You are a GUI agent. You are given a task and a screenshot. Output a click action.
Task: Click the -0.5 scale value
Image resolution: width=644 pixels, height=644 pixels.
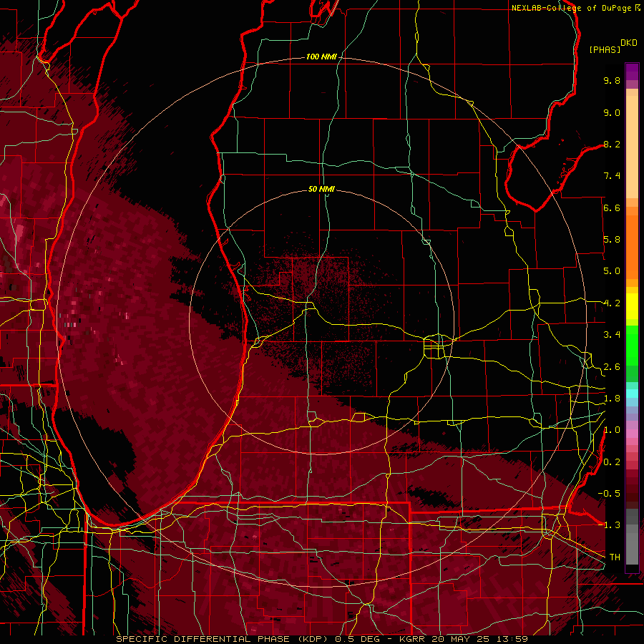(609, 494)
